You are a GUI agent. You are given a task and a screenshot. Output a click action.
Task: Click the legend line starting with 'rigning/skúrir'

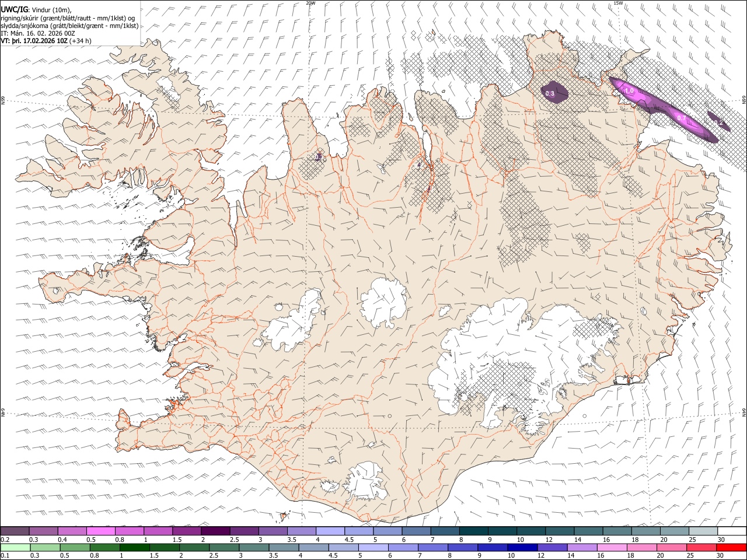pos(68,17)
